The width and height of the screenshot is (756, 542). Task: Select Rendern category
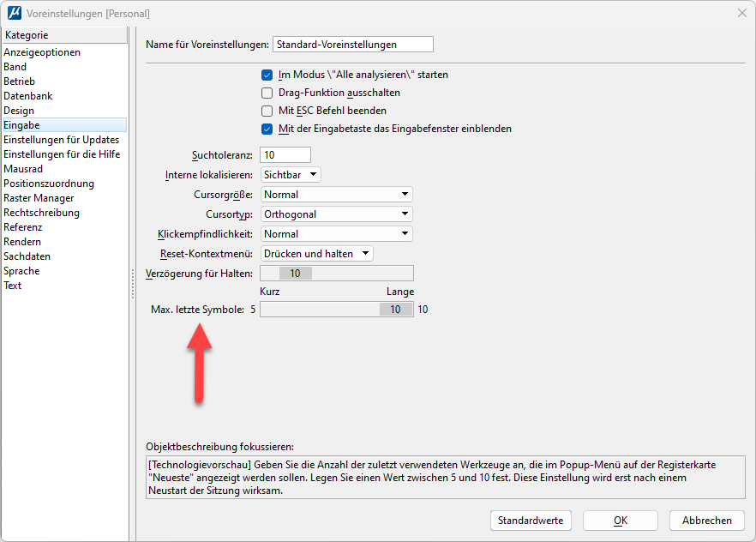pyautogui.click(x=64, y=242)
